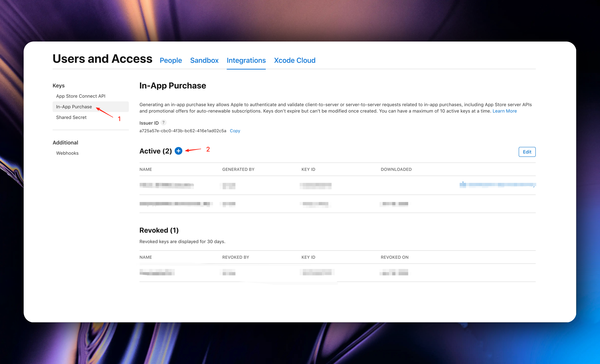Click the revoked key's name entry
Viewport: 600px width, 364px height.
(x=157, y=272)
